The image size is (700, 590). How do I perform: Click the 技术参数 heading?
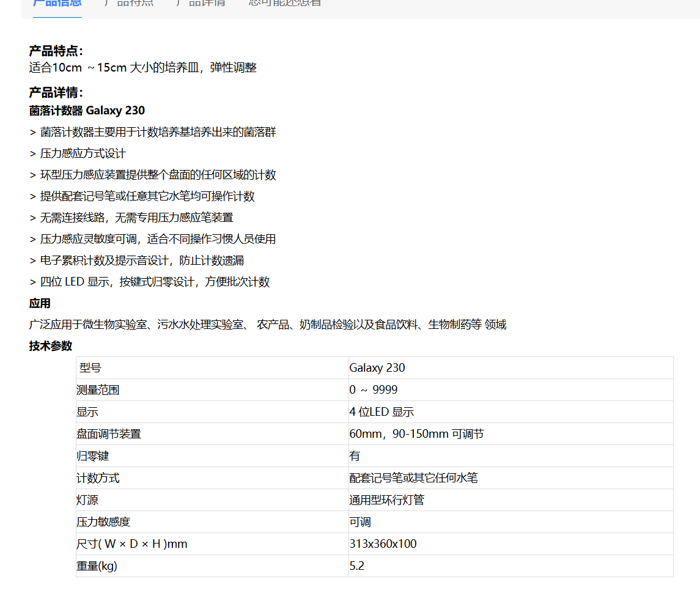point(51,346)
